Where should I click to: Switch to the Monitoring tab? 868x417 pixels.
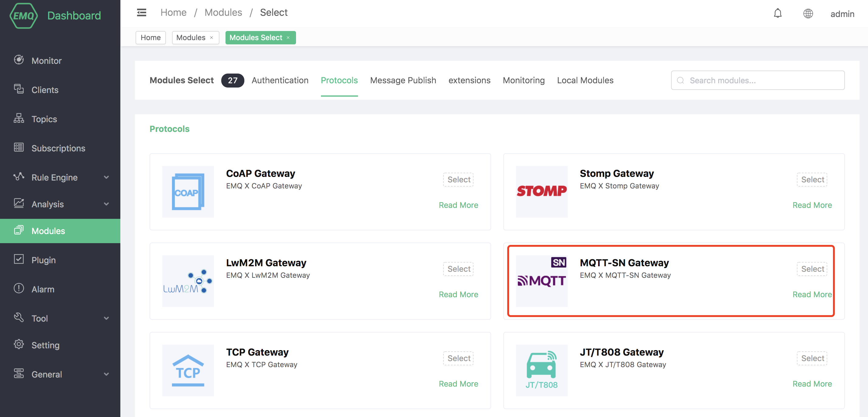coord(524,80)
